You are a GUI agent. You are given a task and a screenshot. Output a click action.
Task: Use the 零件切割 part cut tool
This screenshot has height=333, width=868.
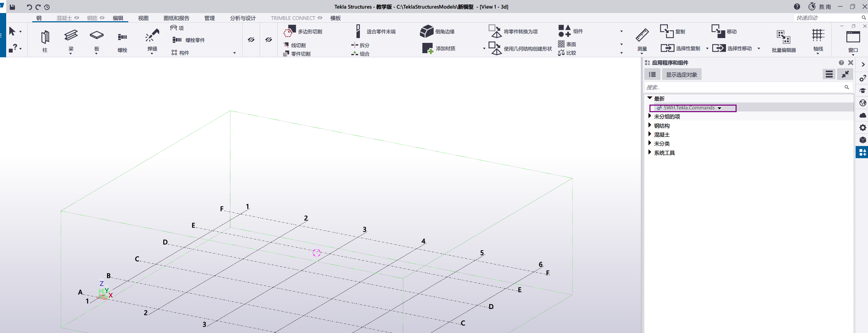(x=297, y=54)
